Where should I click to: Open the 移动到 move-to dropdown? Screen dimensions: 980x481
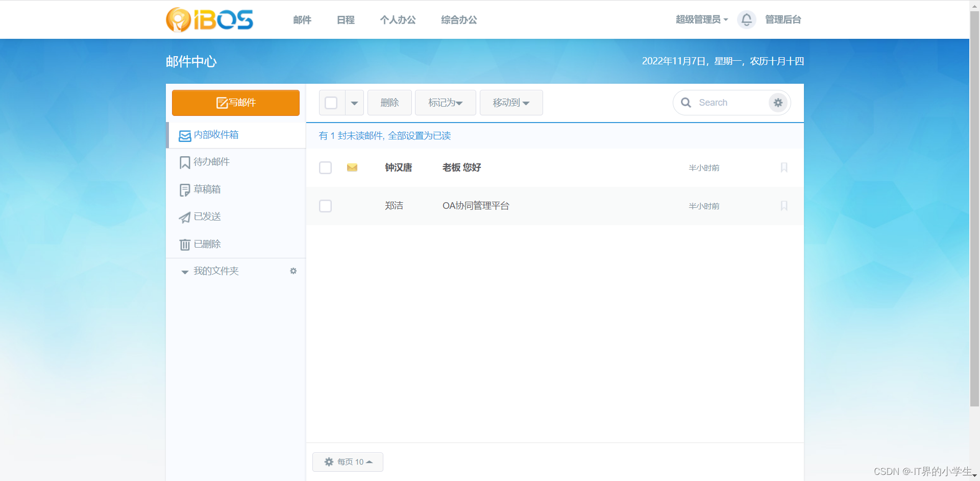pos(511,102)
